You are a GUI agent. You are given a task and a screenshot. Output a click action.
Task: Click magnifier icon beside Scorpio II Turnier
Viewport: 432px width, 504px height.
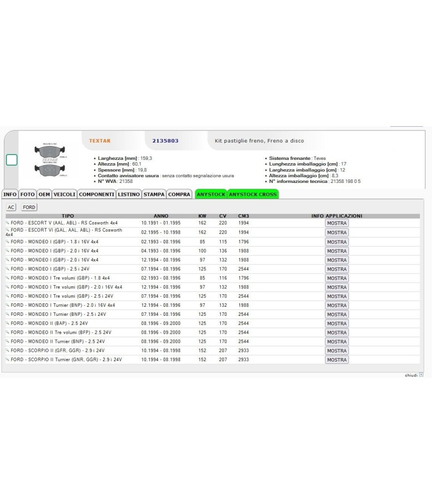coord(7,360)
